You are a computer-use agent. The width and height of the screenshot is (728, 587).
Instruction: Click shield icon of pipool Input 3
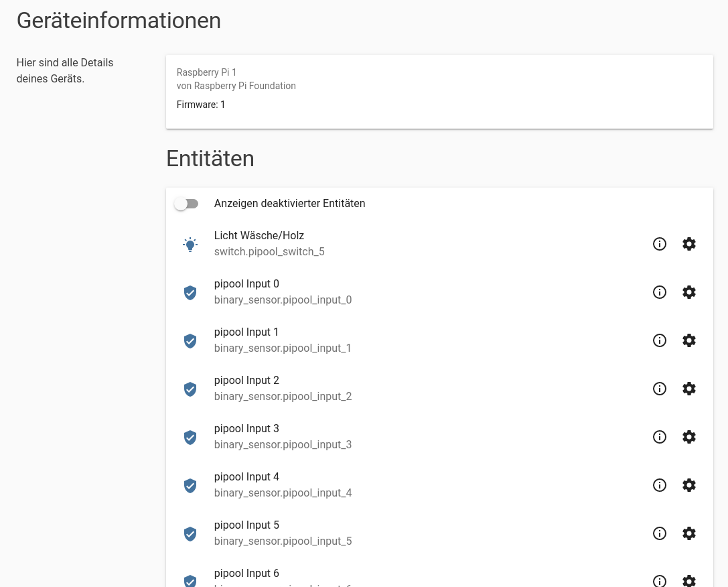(x=190, y=437)
